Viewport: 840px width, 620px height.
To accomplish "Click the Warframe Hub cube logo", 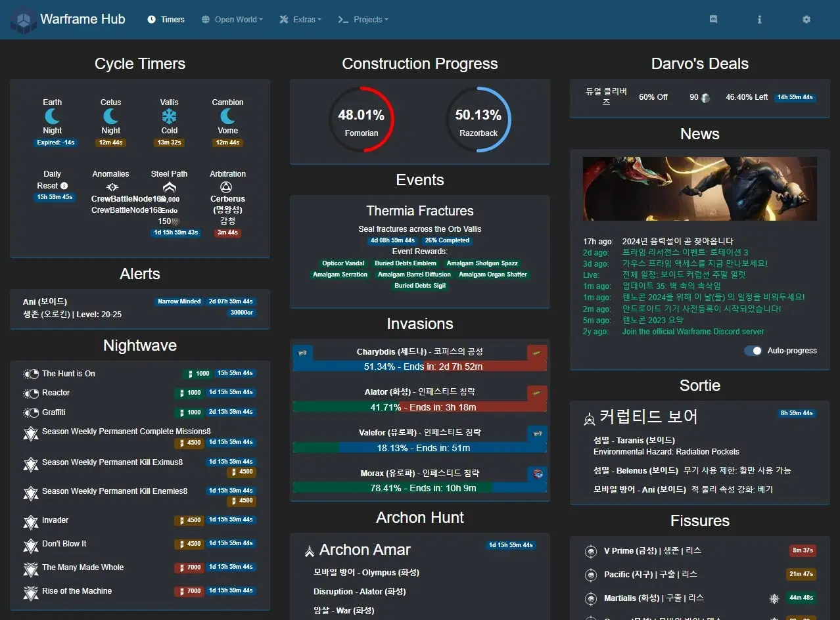I will [x=23, y=20].
